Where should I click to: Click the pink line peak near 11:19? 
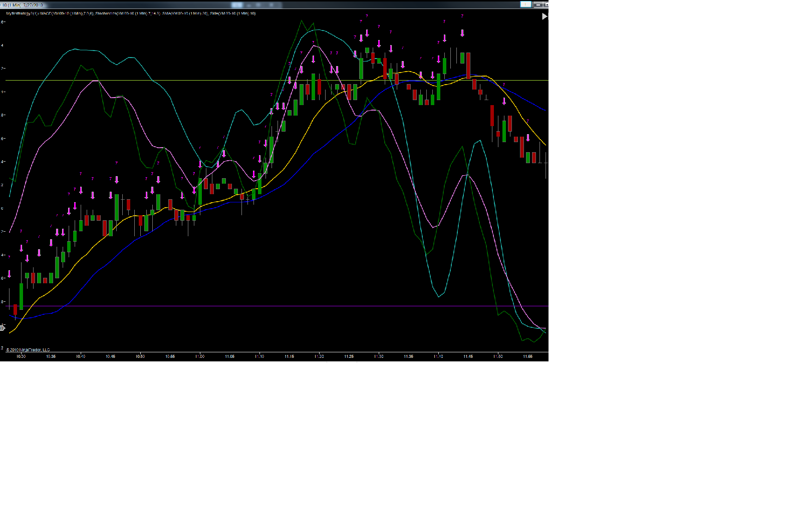(314, 46)
